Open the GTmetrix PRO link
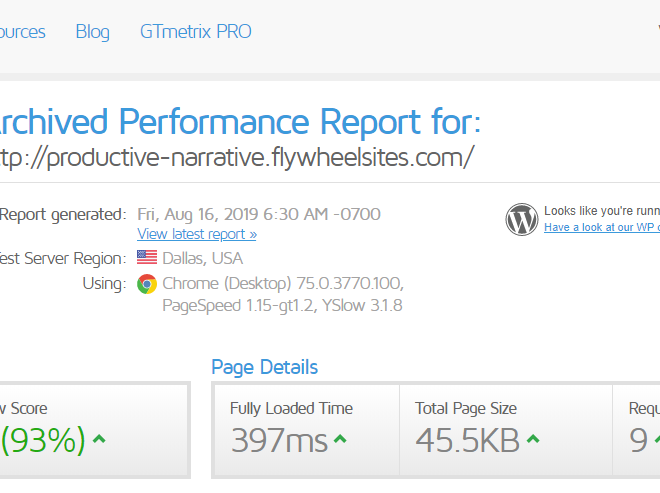 pyautogui.click(x=196, y=32)
